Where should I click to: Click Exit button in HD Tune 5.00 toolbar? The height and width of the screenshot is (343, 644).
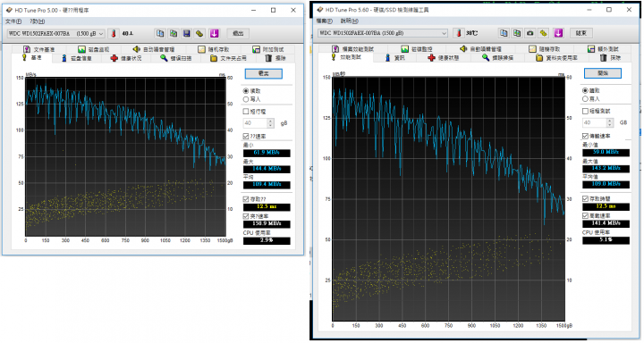(x=238, y=34)
